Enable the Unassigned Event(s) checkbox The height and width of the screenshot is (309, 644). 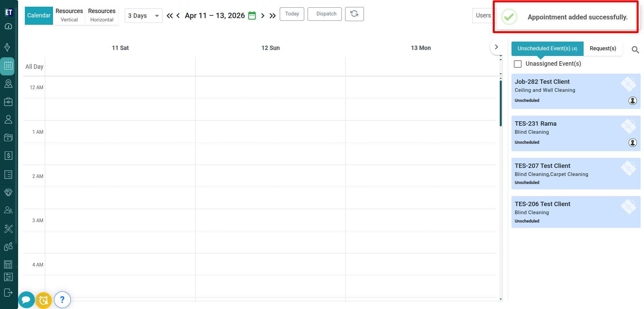(518, 64)
